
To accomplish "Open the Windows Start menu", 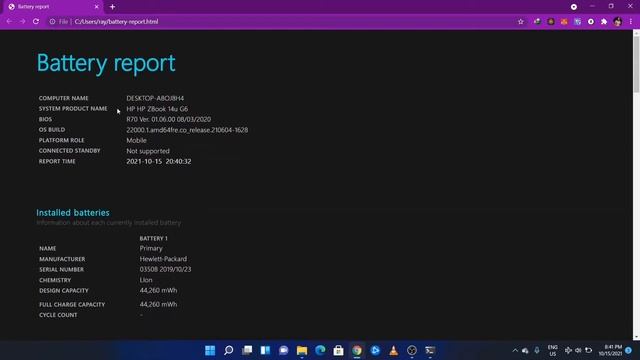I will click(210, 350).
